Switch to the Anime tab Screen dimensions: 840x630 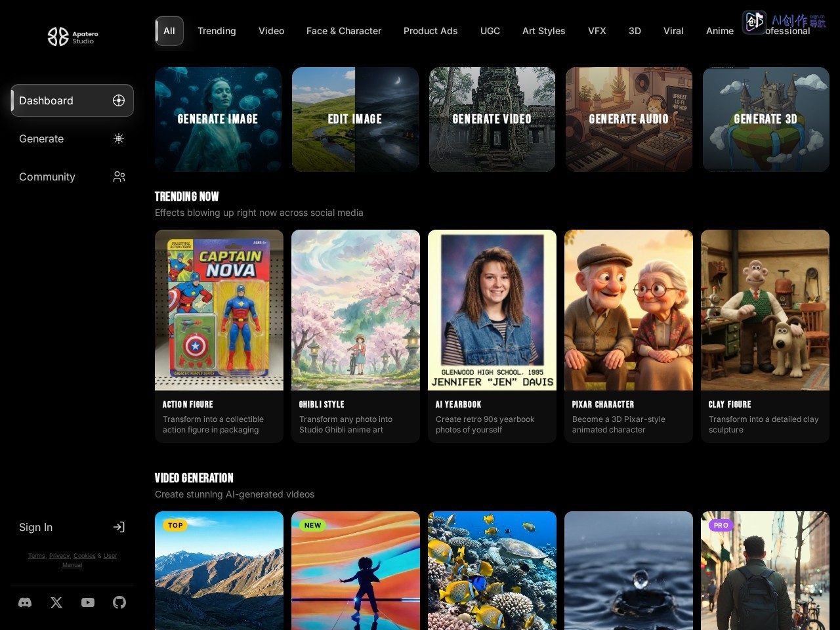click(x=720, y=31)
